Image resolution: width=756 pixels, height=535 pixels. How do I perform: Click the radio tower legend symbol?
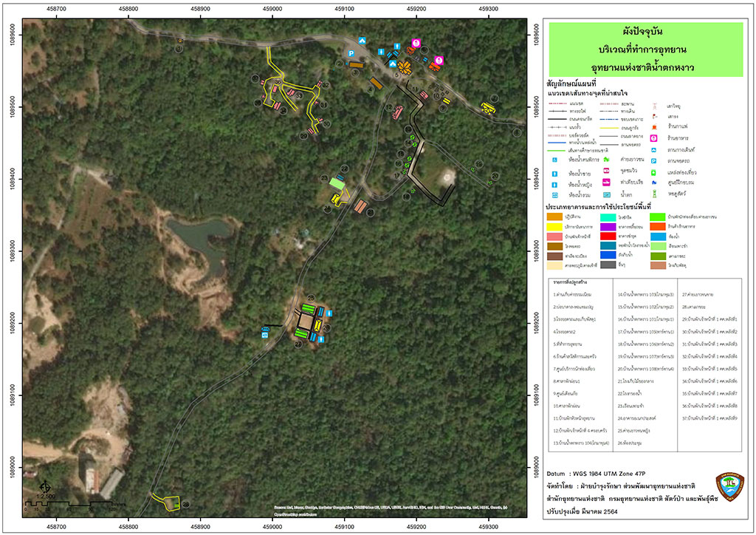coord(655,106)
